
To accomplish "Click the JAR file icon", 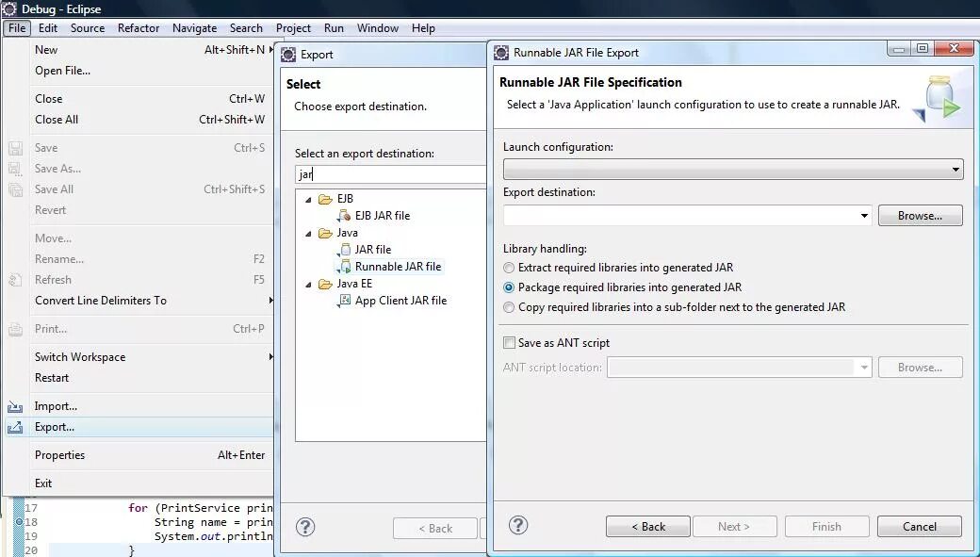I will pos(344,250).
